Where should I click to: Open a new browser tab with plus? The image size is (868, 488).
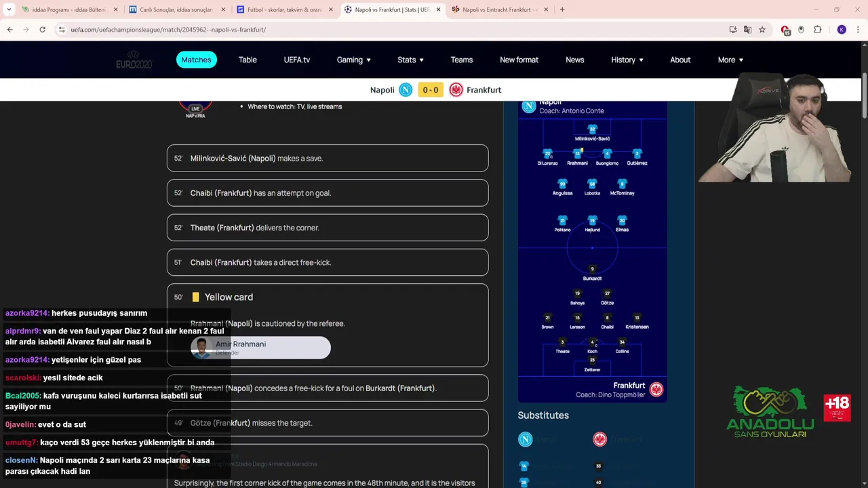coord(562,9)
